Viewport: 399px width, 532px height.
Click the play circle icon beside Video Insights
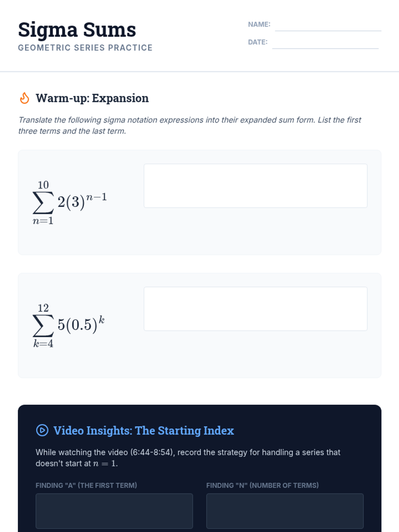pyautogui.click(x=42, y=430)
